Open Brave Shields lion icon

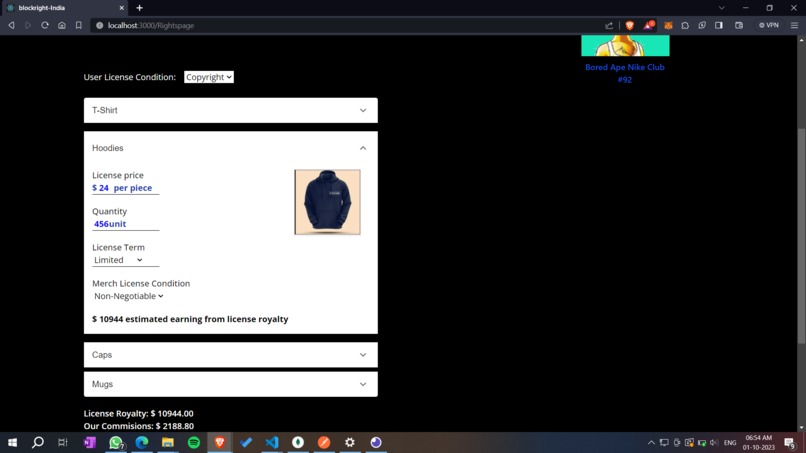coord(630,25)
